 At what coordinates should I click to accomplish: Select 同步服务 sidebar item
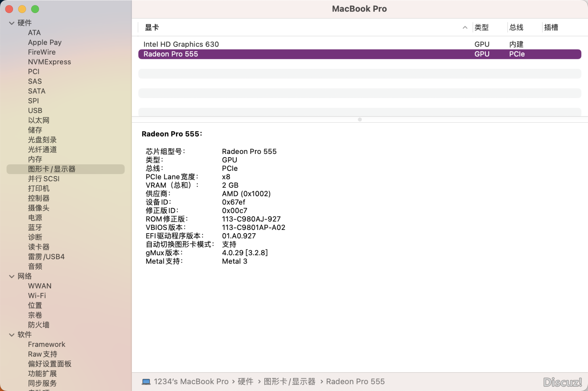pos(42,383)
